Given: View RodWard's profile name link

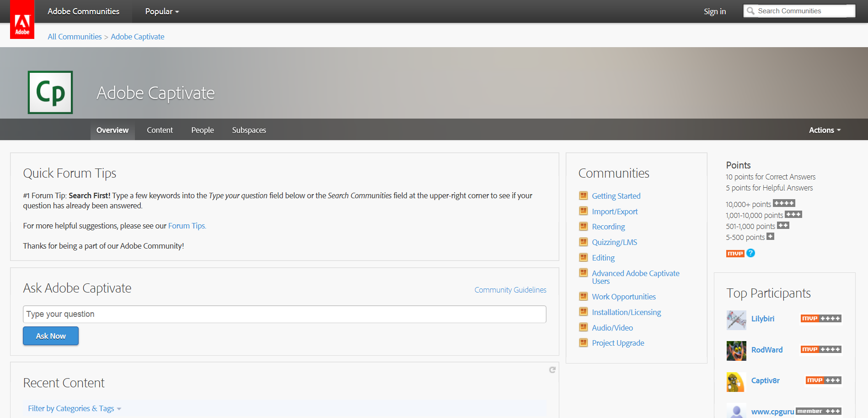Looking at the screenshot, I should click(x=767, y=350).
